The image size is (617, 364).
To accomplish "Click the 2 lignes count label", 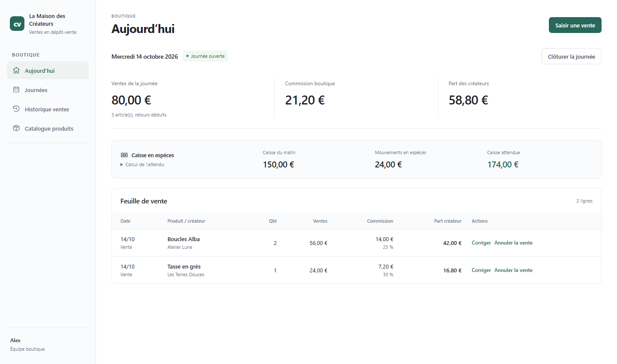I will click(584, 201).
